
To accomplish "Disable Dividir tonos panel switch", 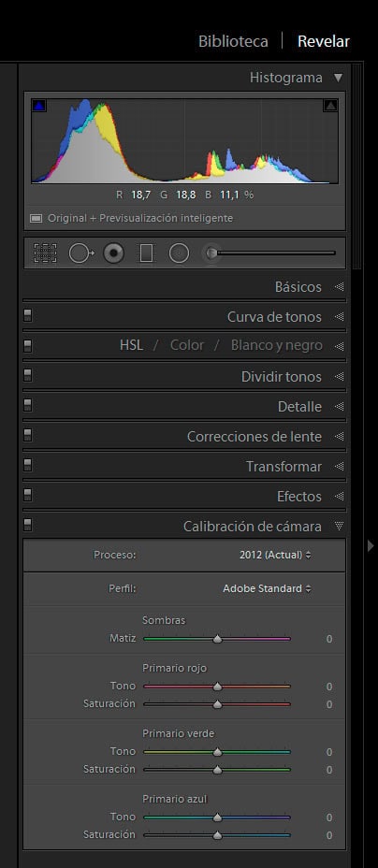I will [28, 376].
